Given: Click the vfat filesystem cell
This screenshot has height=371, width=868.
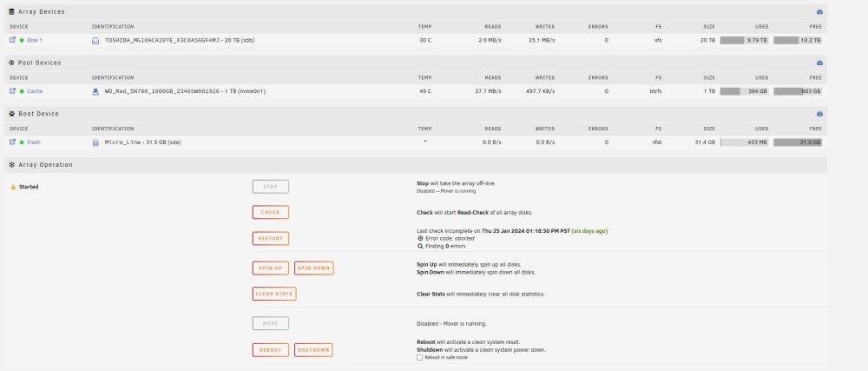Looking at the screenshot, I should click(x=656, y=142).
